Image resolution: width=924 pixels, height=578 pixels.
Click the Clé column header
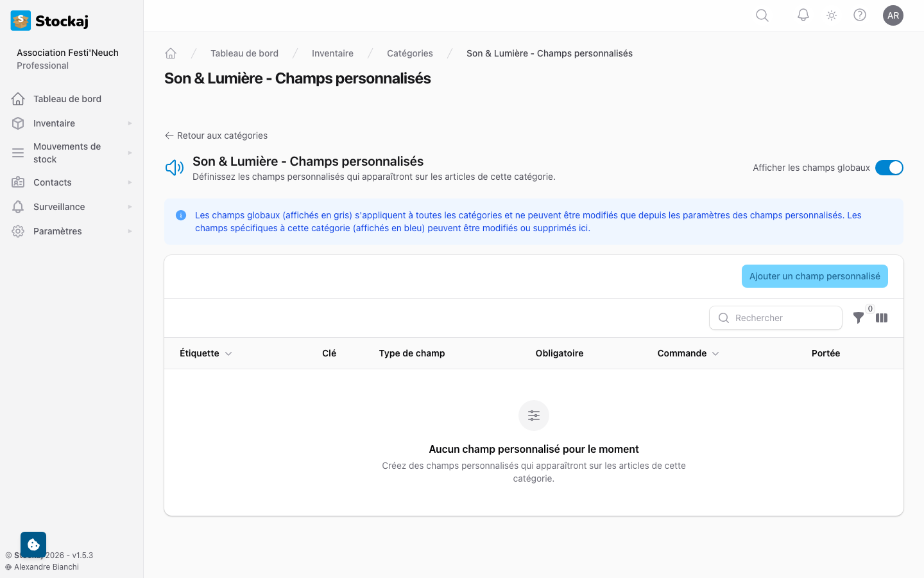(x=329, y=353)
